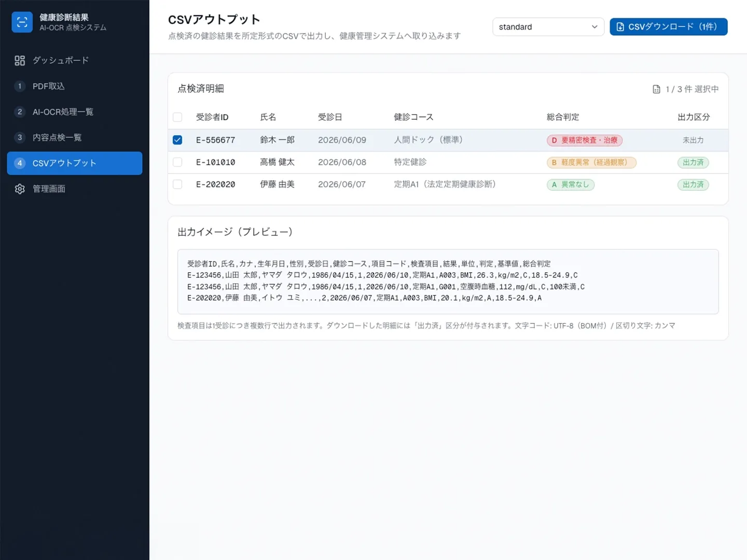The height and width of the screenshot is (560, 747).
Task: Uncheck the checkbox for E-556677
Action: 177,140
